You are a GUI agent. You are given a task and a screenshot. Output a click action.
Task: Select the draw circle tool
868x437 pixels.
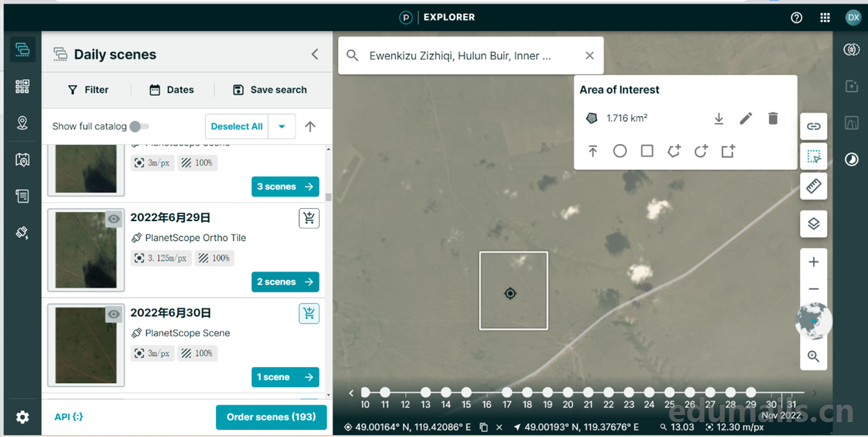click(620, 151)
